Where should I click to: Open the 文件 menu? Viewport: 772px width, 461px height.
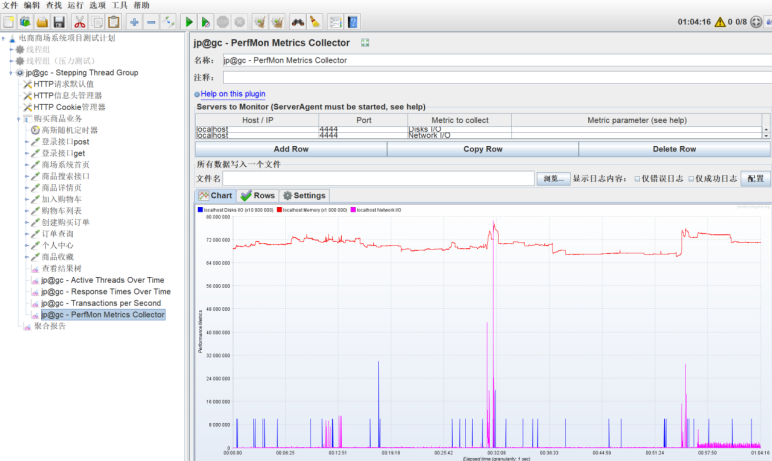click(10, 5)
